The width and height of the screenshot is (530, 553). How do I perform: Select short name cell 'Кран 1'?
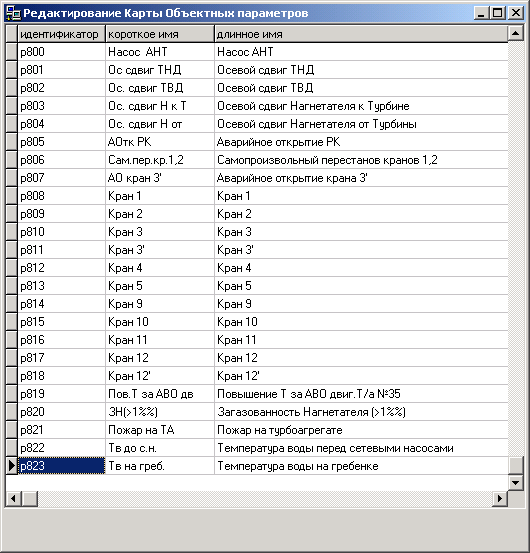coord(160,196)
